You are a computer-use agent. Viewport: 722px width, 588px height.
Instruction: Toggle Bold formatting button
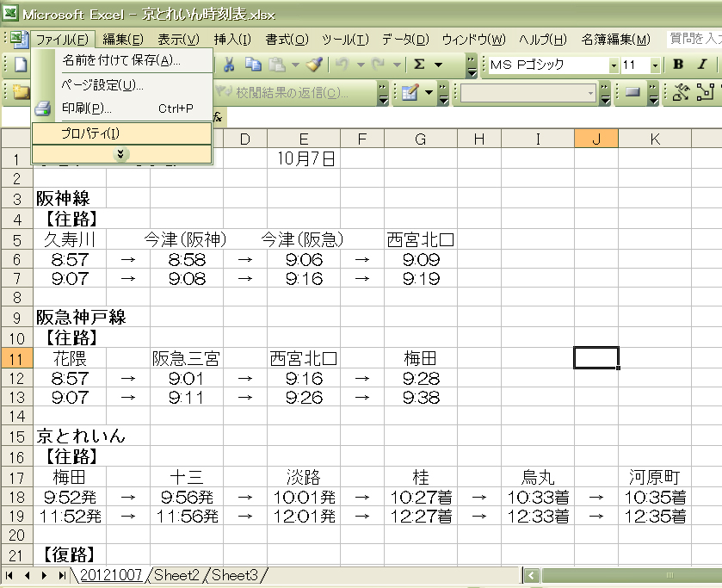[678, 65]
